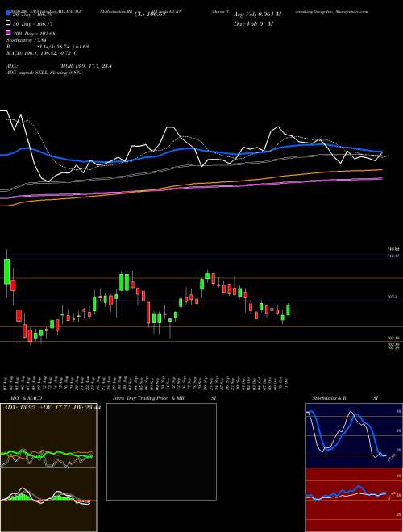Click the 'Avg Vol: 0.061 M' text

tap(257, 14)
